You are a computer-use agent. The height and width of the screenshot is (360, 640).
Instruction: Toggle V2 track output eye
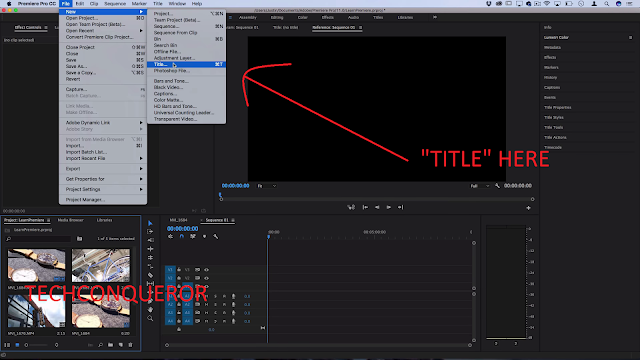(207, 278)
